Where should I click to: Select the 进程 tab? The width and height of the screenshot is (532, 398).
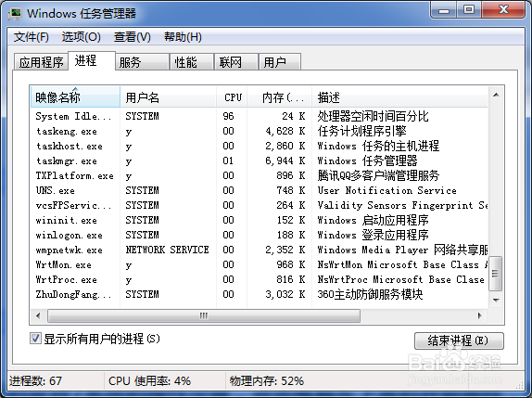(92, 61)
